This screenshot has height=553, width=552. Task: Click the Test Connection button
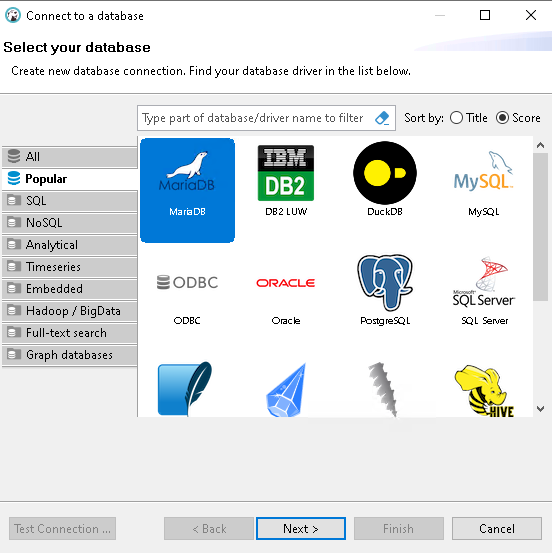[62, 528]
